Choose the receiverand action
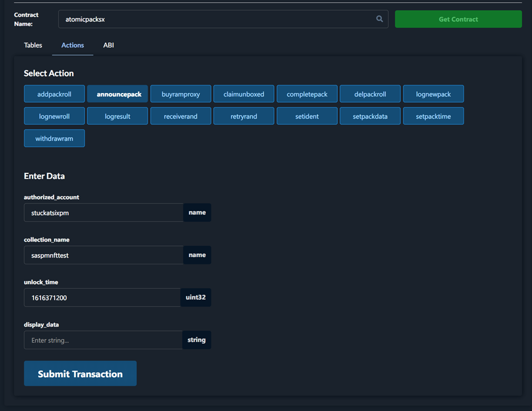Image resolution: width=532 pixels, height=411 pixels. [x=180, y=116]
